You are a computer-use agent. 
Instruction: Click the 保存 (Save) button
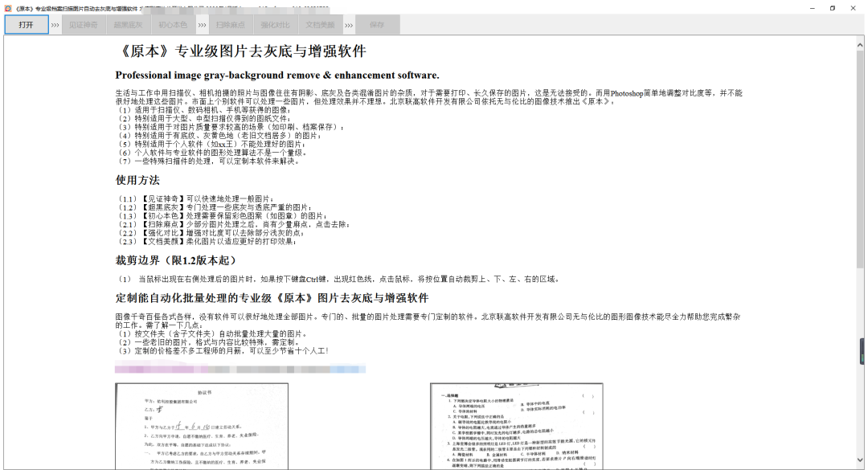click(x=378, y=24)
